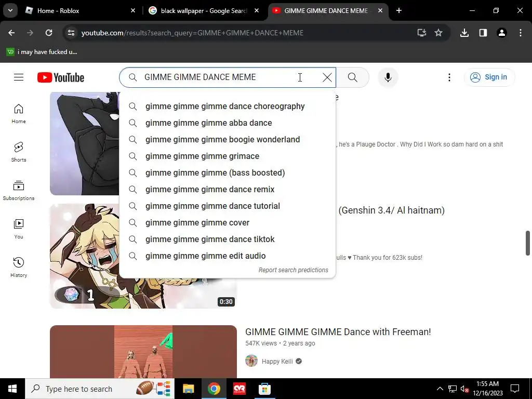Select suggestion 'gimme gimme gimme dance remix'
The height and width of the screenshot is (399, 532).
pos(228,189)
